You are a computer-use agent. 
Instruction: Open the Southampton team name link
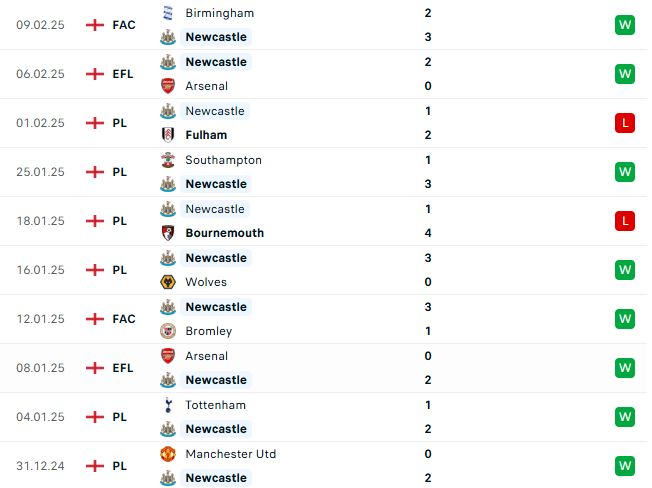click(223, 160)
